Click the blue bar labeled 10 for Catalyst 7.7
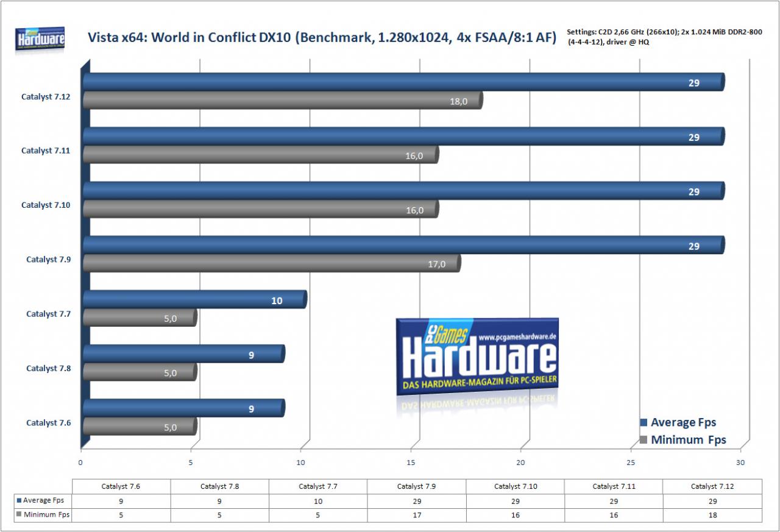 pyautogui.click(x=194, y=300)
